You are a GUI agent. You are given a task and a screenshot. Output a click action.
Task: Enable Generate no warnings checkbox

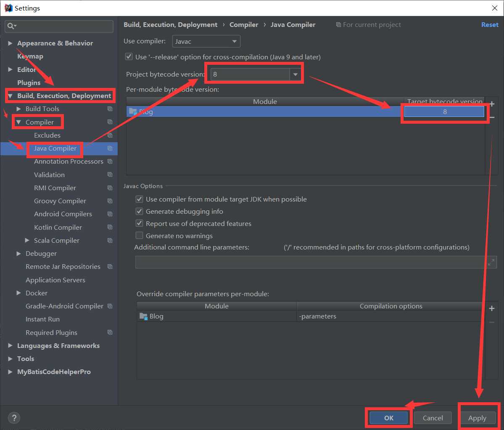tap(139, 236)
